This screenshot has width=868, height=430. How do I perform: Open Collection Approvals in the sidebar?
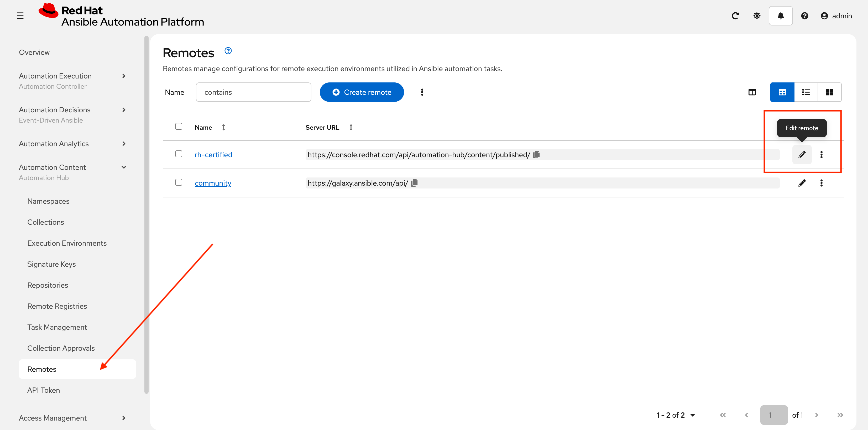[x=61, y=348]
